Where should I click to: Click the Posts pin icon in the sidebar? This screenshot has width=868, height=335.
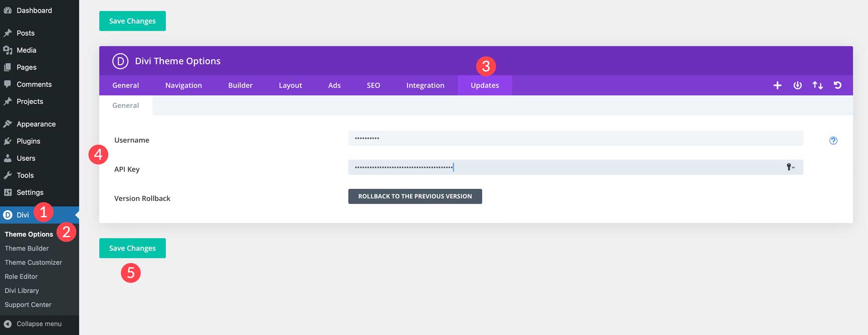[x=8, y=33]
